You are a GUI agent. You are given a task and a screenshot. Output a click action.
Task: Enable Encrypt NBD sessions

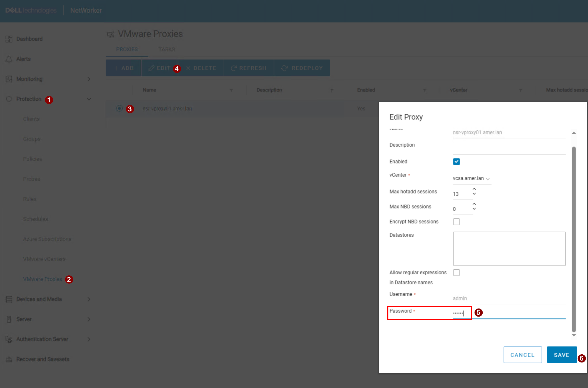456,222
